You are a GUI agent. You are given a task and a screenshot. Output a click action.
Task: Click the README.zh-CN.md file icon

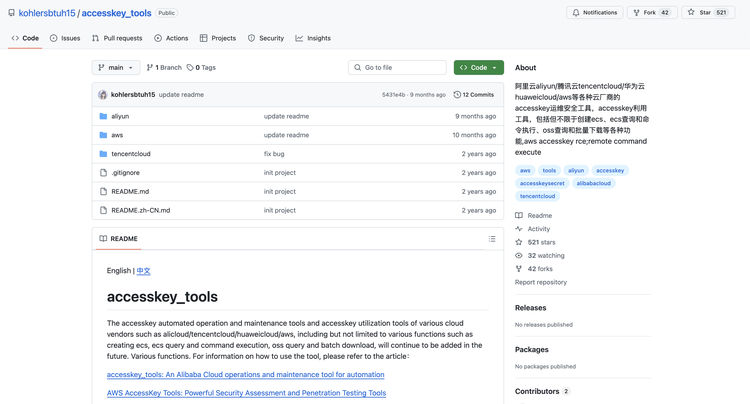(103, 210)
